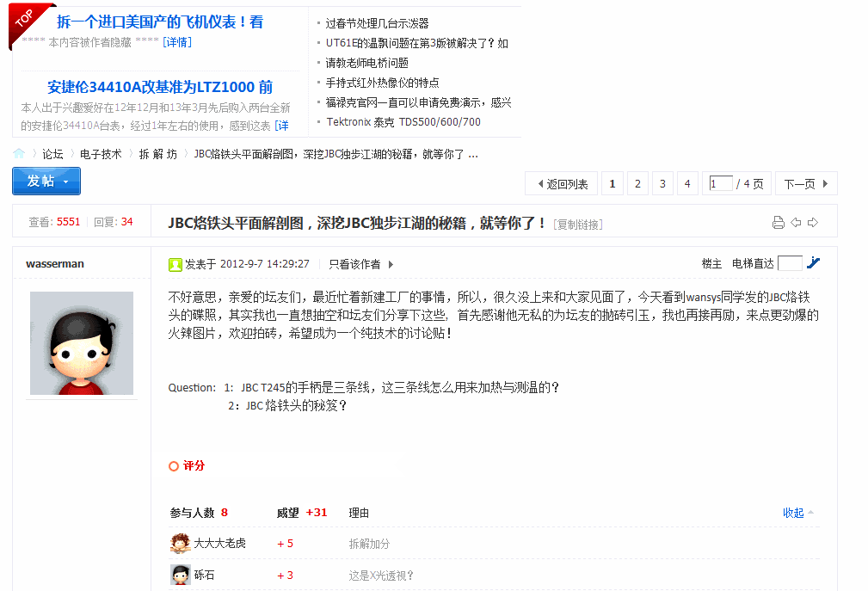Go to page 4
This screenshot has width=868, height=591.
click(x=687, y=184)
